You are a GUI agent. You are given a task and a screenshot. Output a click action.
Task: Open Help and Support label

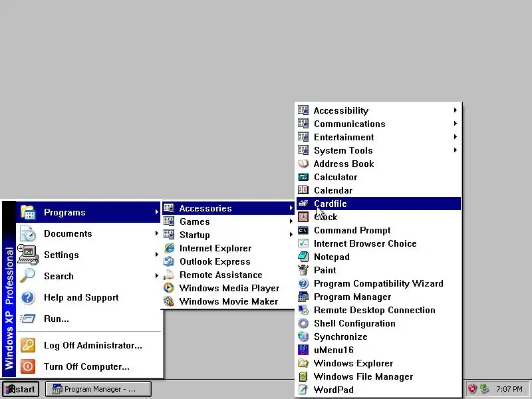[x=81, y=297]
